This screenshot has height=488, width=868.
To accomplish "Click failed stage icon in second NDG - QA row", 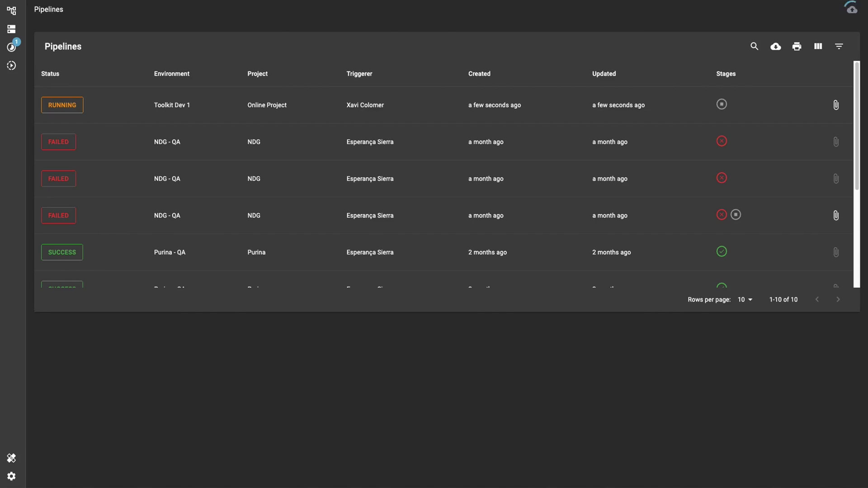I will coord(722,178).
